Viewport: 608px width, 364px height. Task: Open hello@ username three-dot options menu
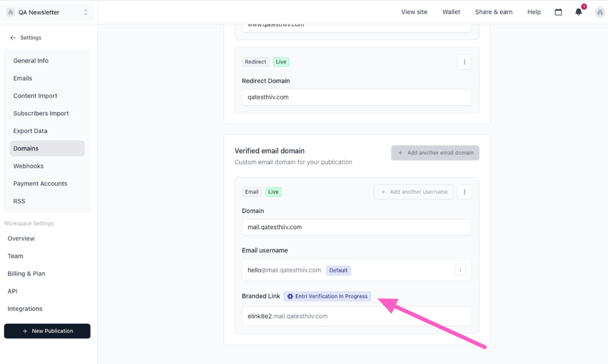(x=460, y=270)
